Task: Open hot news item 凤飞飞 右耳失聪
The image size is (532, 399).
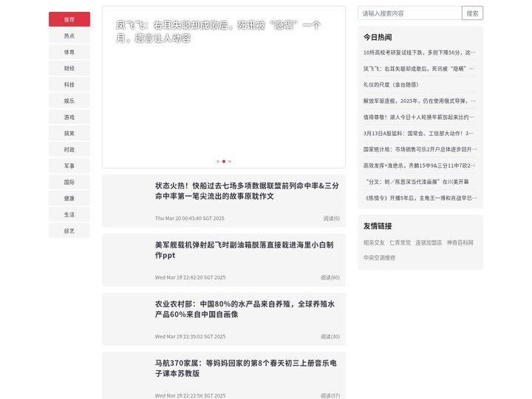Action: pos(420,69)
